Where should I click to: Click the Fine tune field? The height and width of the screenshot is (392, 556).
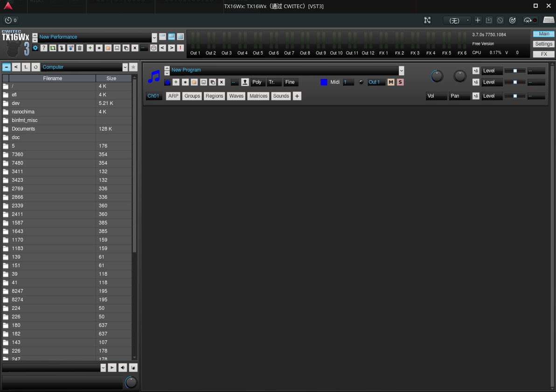coord(291,82)
